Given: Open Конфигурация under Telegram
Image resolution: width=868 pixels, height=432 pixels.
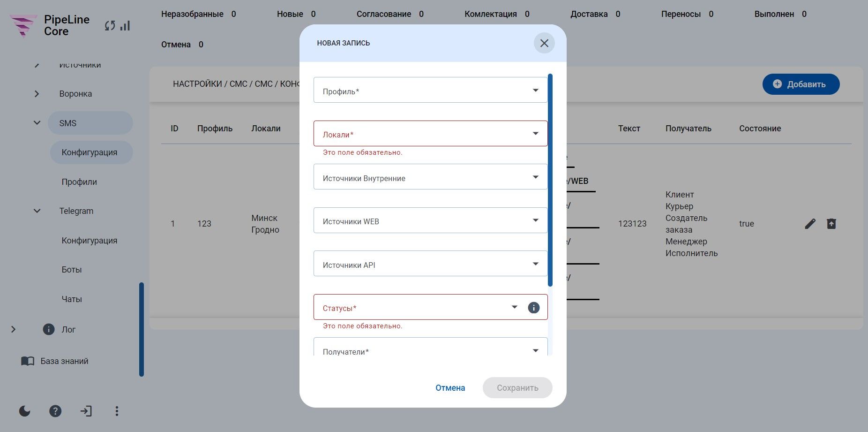Looking at the screenshot, I should click(x=90, y=241).
